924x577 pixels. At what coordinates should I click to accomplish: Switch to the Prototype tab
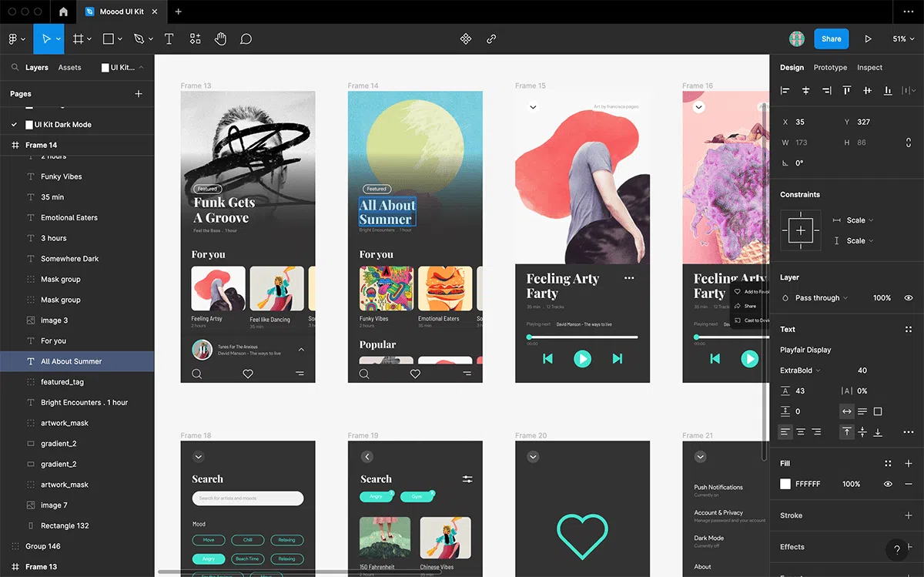tap(830, 68)
